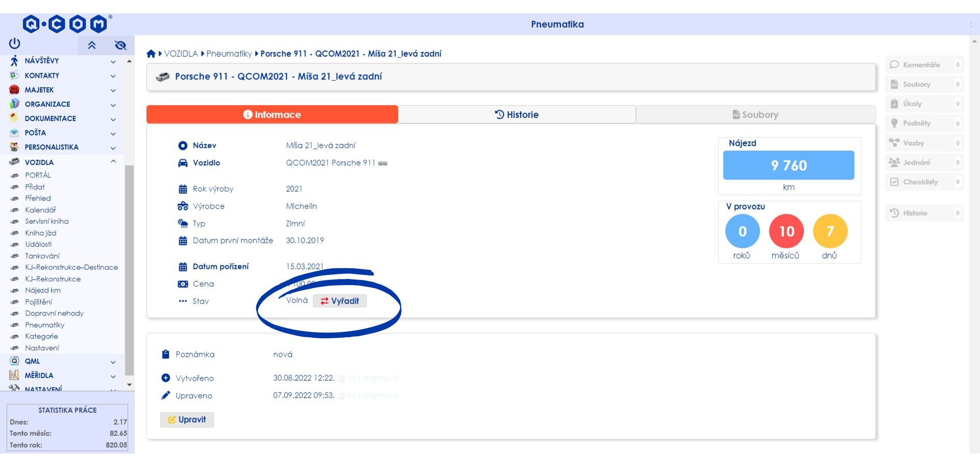Click the home breadcrumb icon
The height and width of the screenshot is (467, 980).
(x=151, y=54)
